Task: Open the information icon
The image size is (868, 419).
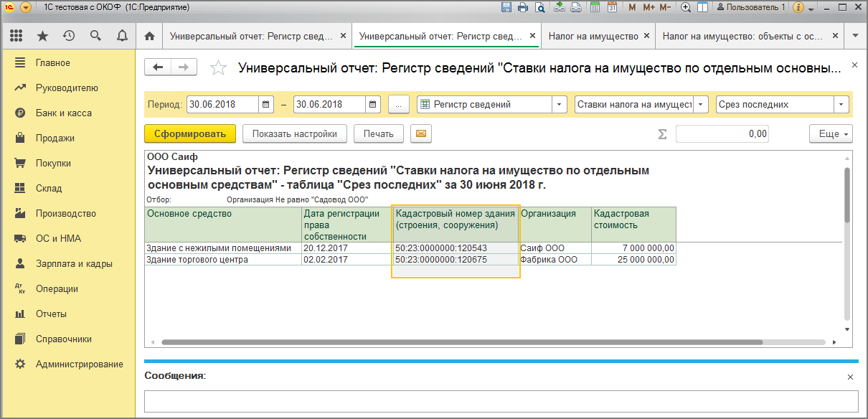Action: pyautogui.click(x=798, y=7)
